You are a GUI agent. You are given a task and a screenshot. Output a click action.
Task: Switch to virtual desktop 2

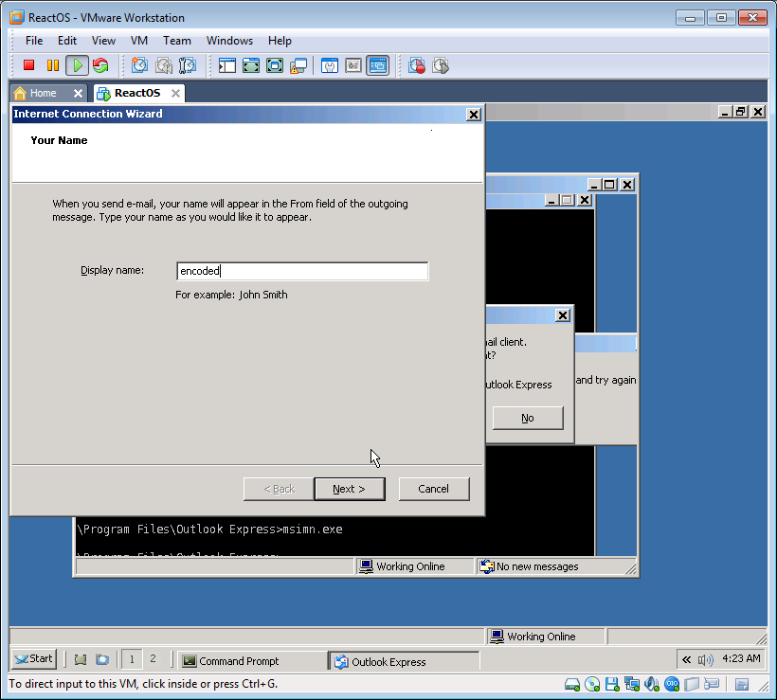pyautogui.click(x=153, y=659)
